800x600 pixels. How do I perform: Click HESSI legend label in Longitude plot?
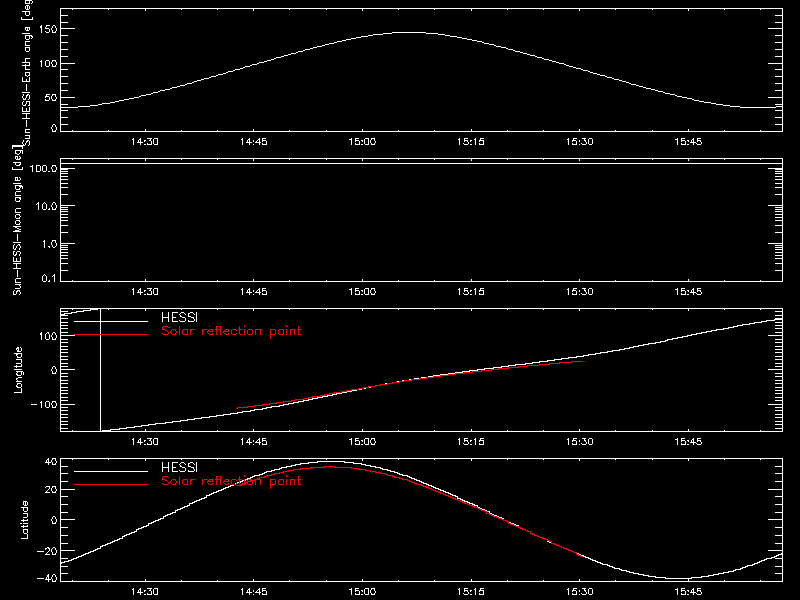coord(179,317)
